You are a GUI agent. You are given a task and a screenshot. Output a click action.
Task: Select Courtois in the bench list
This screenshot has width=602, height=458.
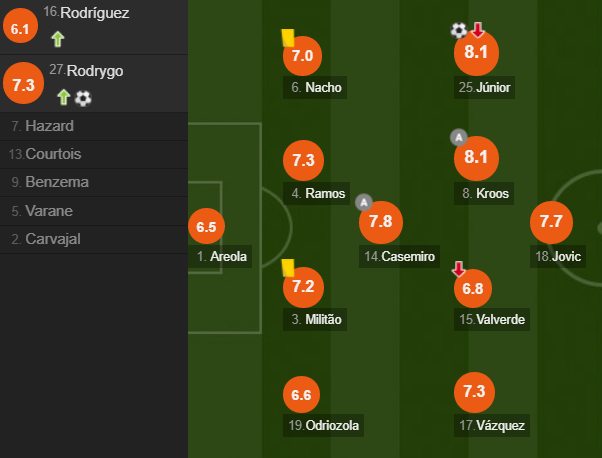[94, 154]
